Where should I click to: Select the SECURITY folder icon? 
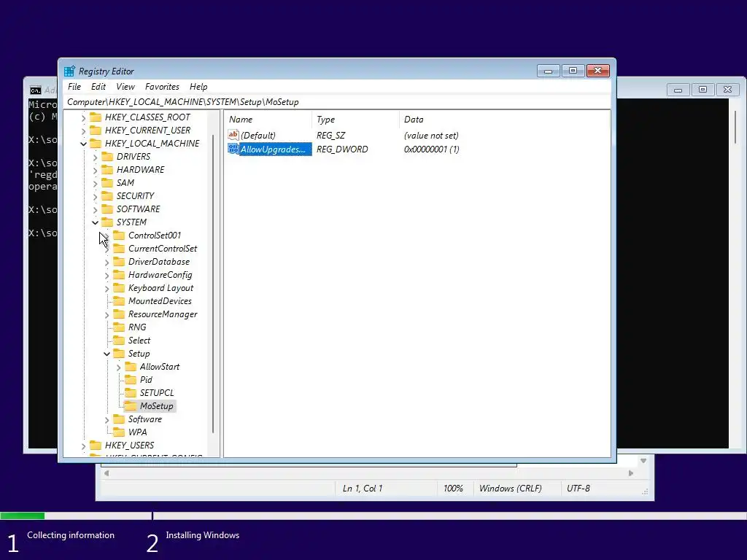[x=107, y=195]
